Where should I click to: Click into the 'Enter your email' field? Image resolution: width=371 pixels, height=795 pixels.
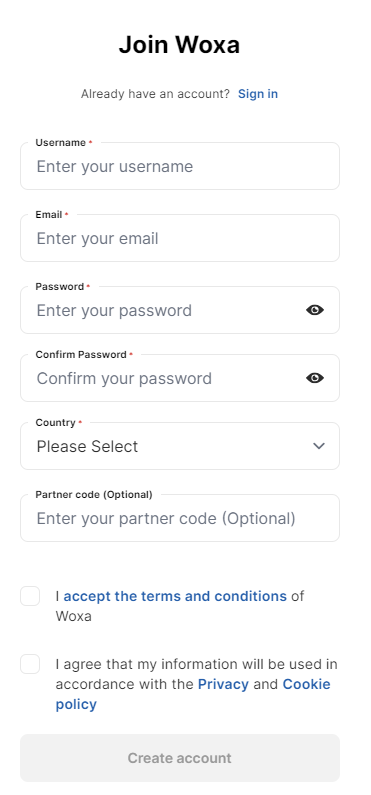(x=180, y=238)
